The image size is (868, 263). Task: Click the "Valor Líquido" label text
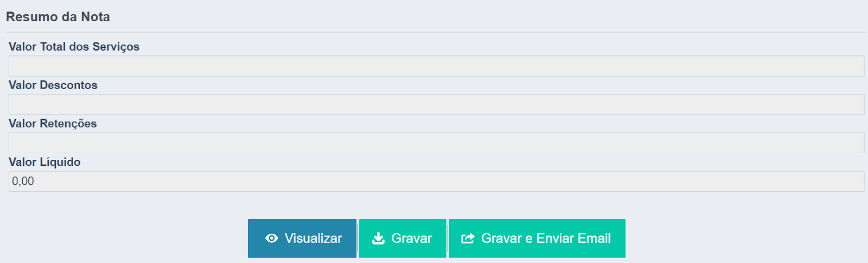pyautogui.click(x=44, y=162)
